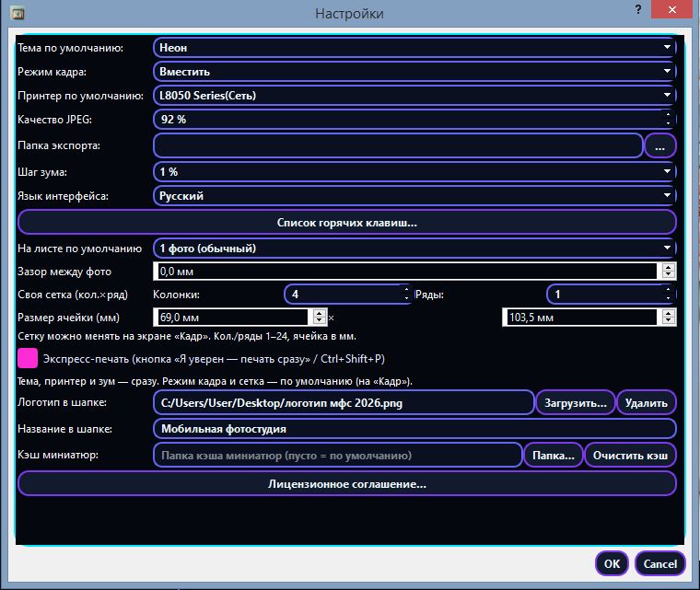Click the Папка экспорта label
This screenshot has height=590, width=700.
pyautogui.click(x=58, y=145)
